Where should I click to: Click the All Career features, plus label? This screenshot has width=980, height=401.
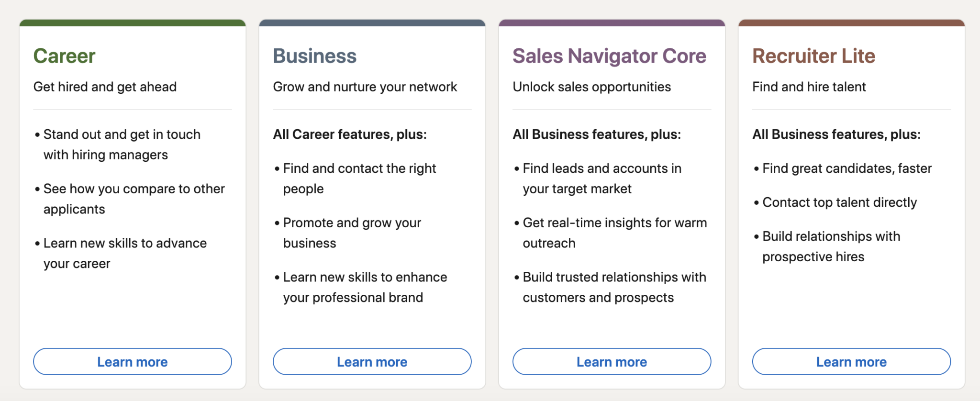[349, 134]
